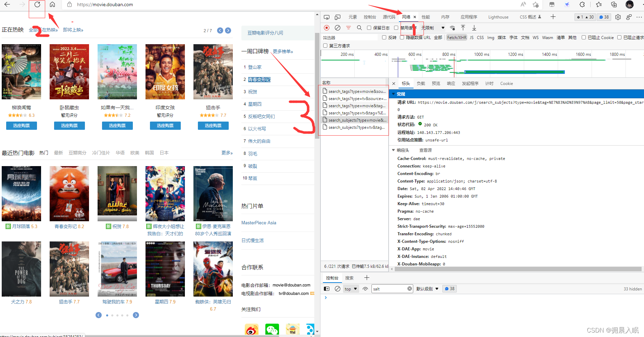644x337 pixels.
Task: Open the browser extensions puzzle icon
Action: (x=582, y=4)
